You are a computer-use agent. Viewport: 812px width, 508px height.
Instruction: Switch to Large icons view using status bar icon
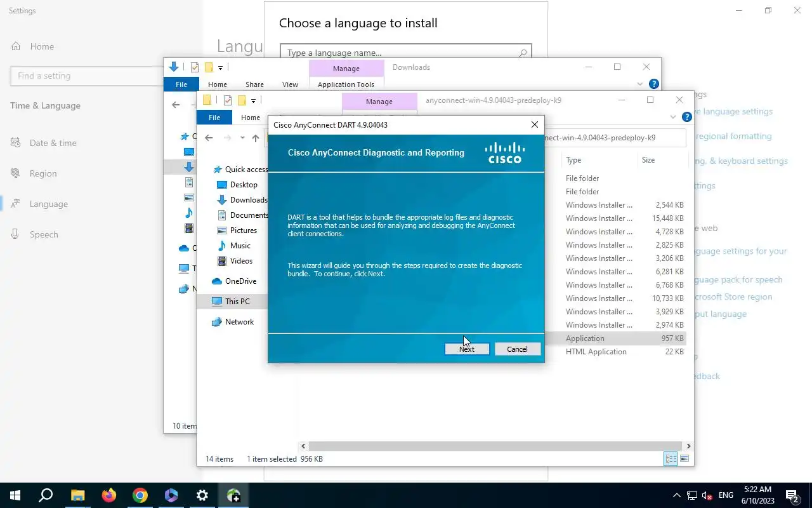(x=684, y=458)
